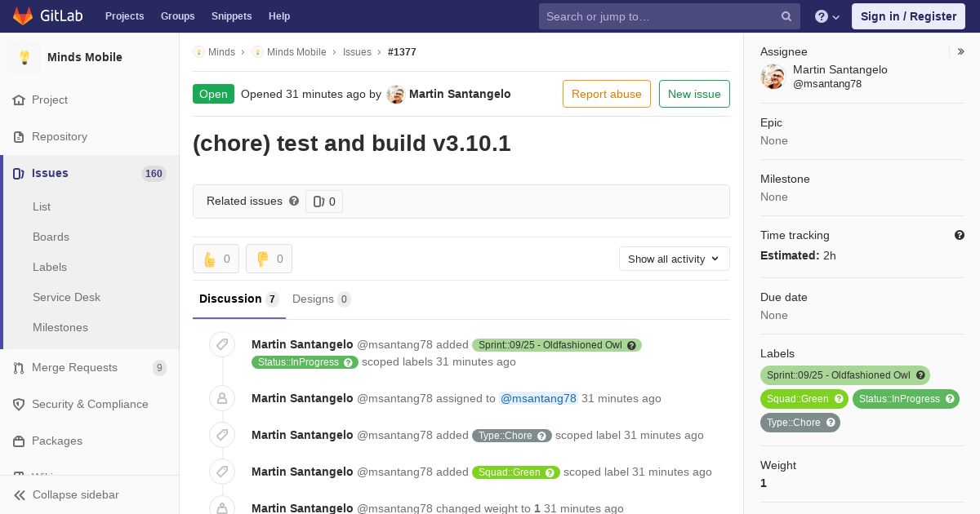The height and width of the screenshot is (514, 980).
Task: Open issues List in sidebar
Action: [42, 206]
